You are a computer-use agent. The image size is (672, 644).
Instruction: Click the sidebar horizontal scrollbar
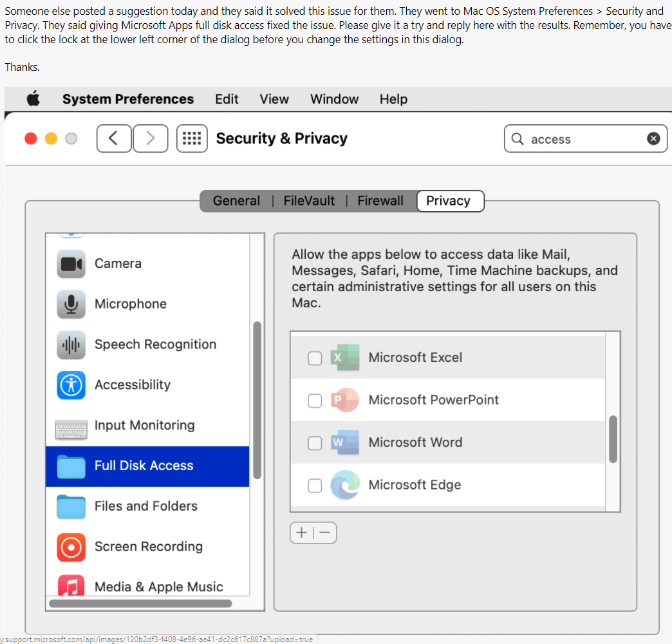[x=140, y=603]
